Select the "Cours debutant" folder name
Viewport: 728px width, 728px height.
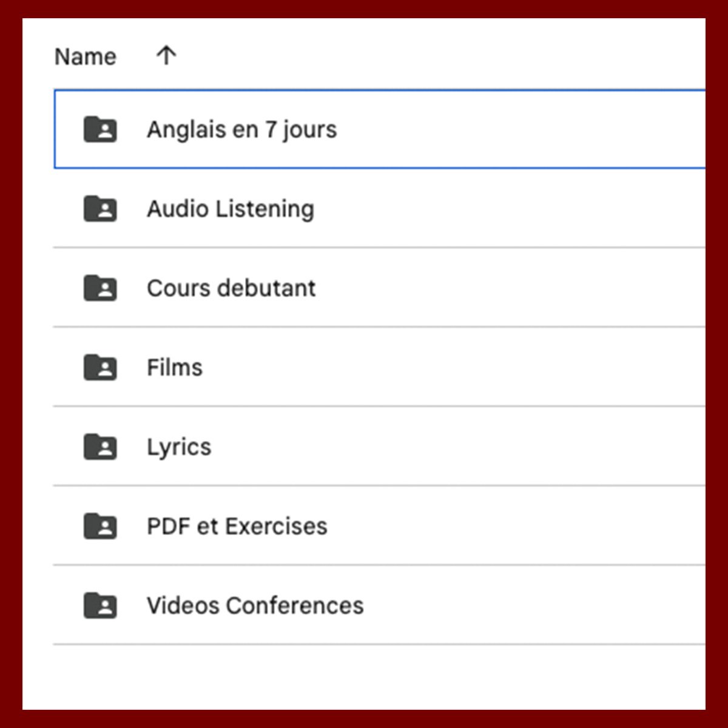[231, 288]
